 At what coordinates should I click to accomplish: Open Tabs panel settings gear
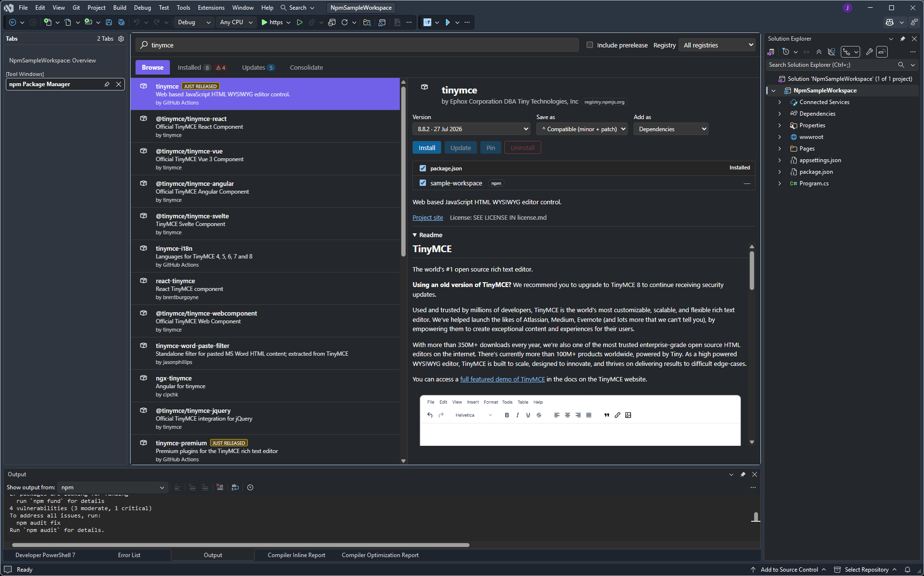[121, 39]
